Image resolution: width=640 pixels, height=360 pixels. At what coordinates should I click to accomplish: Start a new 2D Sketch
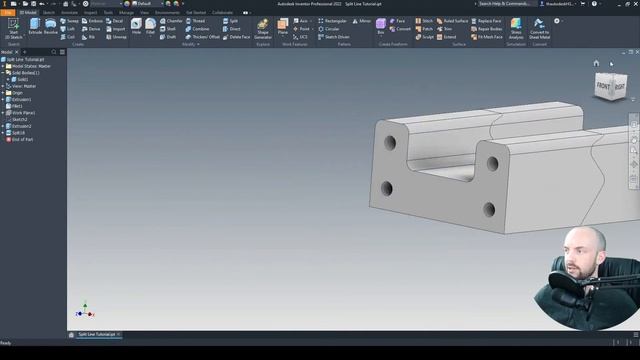point(13,28)
